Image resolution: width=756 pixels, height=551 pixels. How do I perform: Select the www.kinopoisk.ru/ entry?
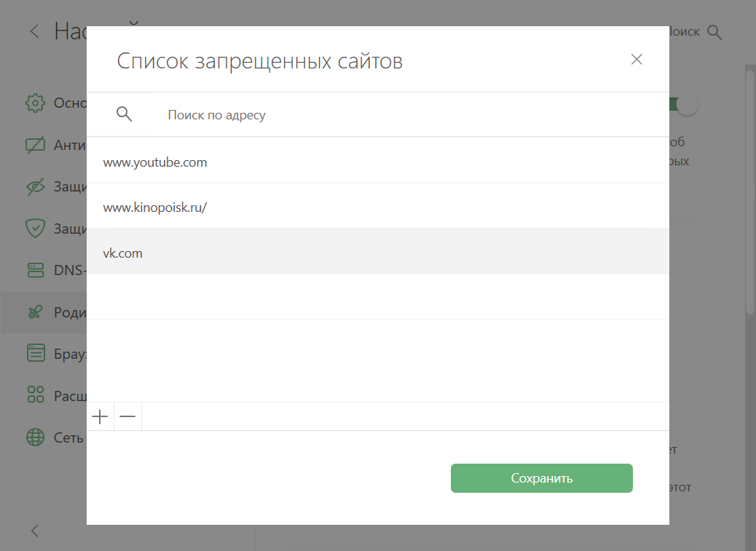click(x=377, y=206)
